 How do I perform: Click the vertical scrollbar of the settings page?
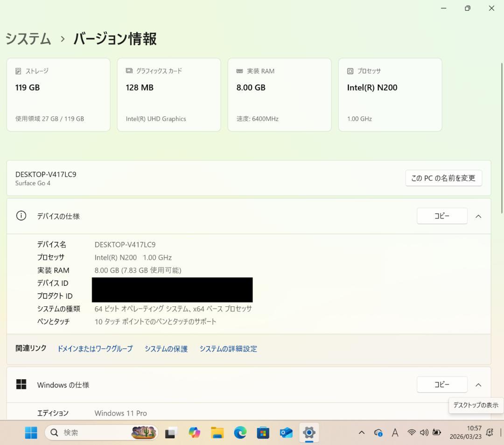501,138
